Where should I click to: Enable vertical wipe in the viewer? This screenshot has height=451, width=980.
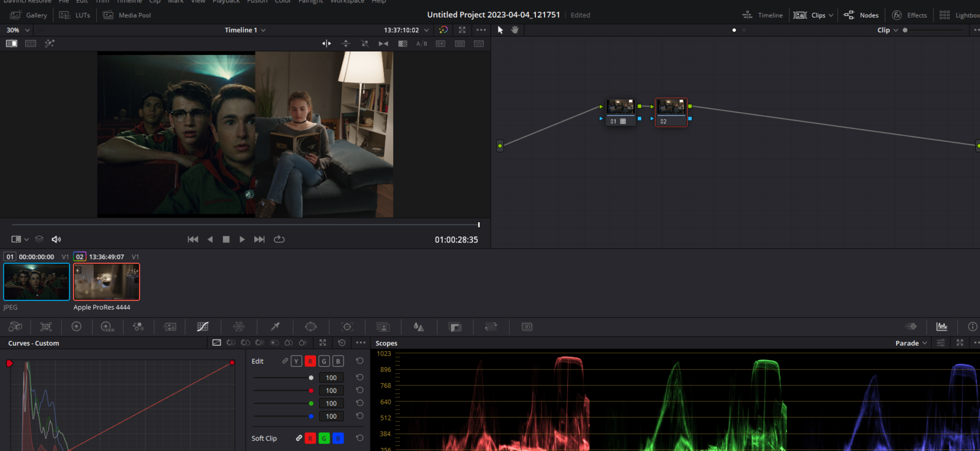(x=345, y=43)
